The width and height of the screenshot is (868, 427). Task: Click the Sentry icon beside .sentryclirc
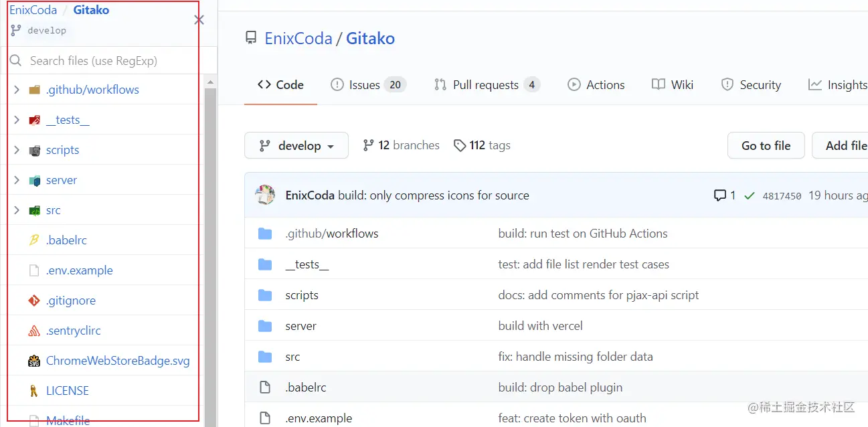pos(34,331)
